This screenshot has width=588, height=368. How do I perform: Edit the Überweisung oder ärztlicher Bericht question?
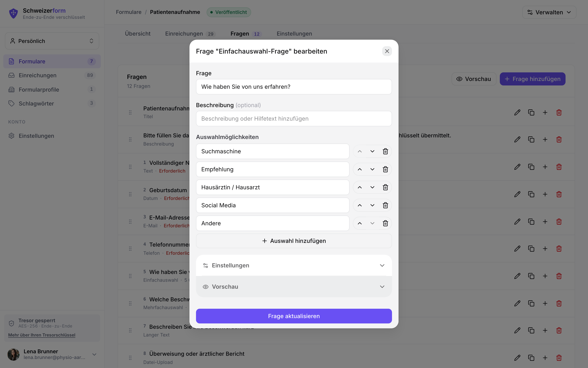tap(517, 358)
